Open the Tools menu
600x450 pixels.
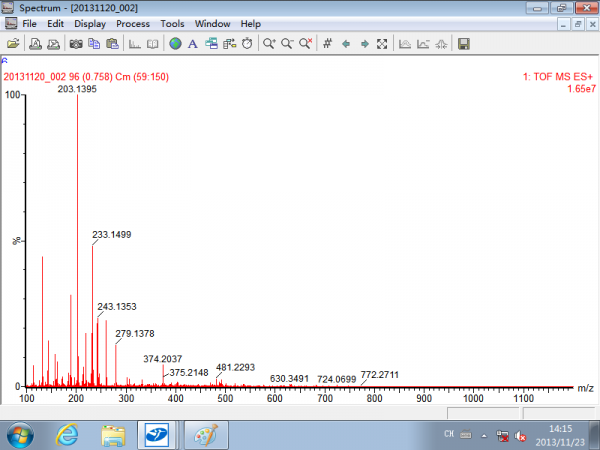172,23
